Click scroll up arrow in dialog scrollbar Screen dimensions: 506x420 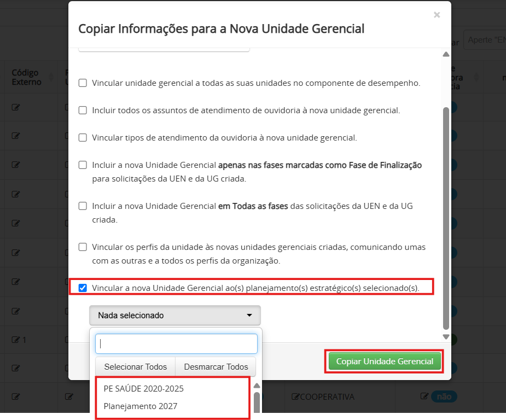click(446, 54)
